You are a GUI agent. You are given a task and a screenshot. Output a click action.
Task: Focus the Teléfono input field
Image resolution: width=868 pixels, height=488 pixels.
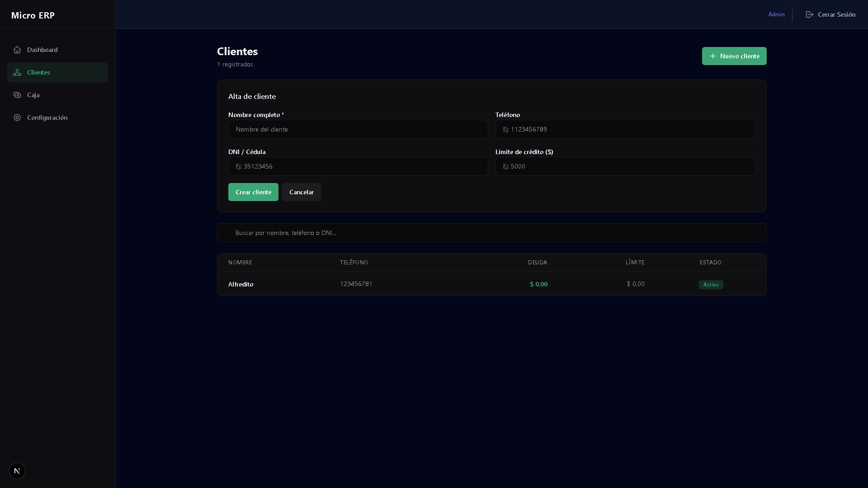625,129
